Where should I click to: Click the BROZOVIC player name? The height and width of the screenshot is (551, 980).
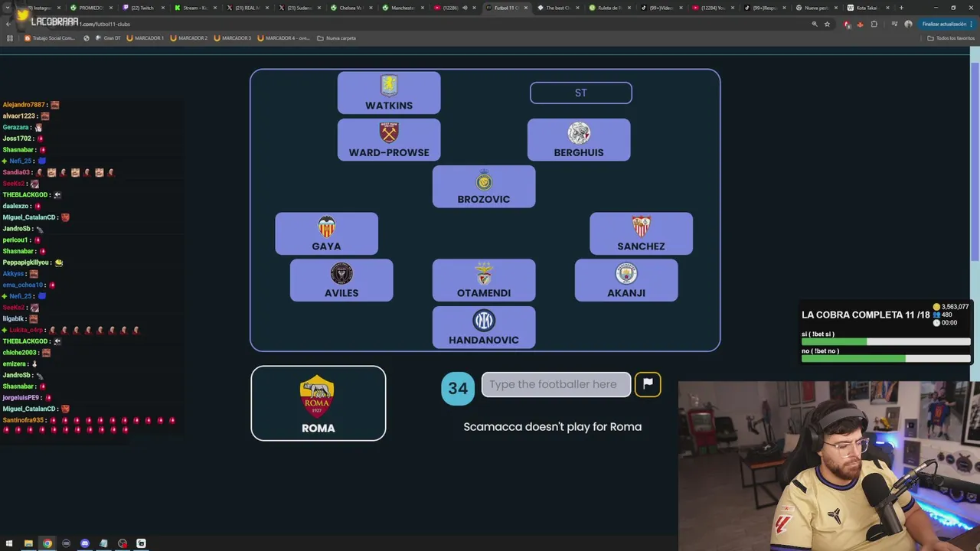coord(484,199)
